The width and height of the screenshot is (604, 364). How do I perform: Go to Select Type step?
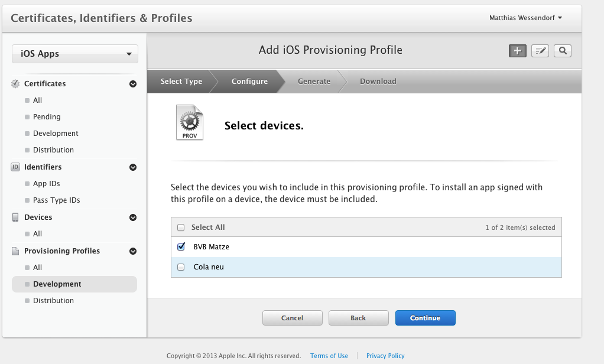click(x=181, y=82)
